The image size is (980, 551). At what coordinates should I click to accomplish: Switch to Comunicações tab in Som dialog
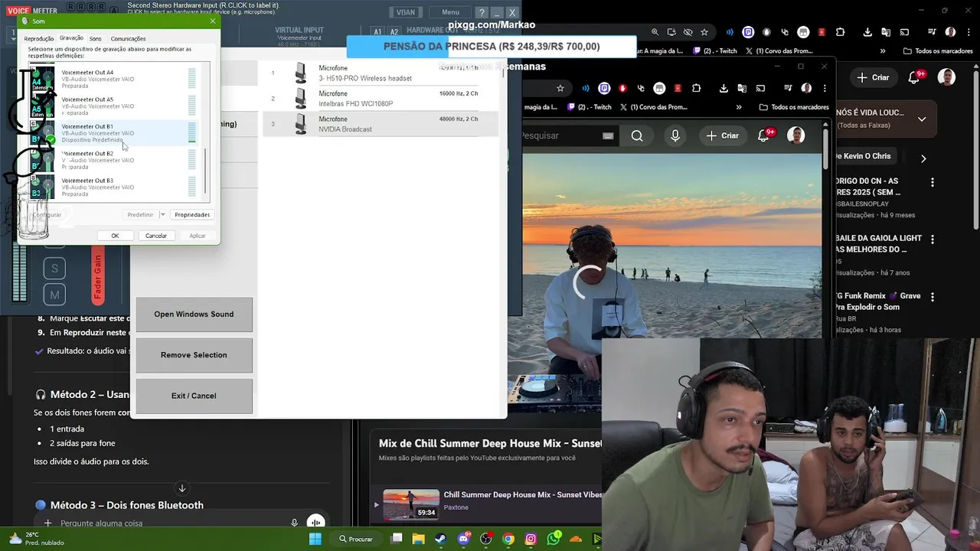coord(128,38)
